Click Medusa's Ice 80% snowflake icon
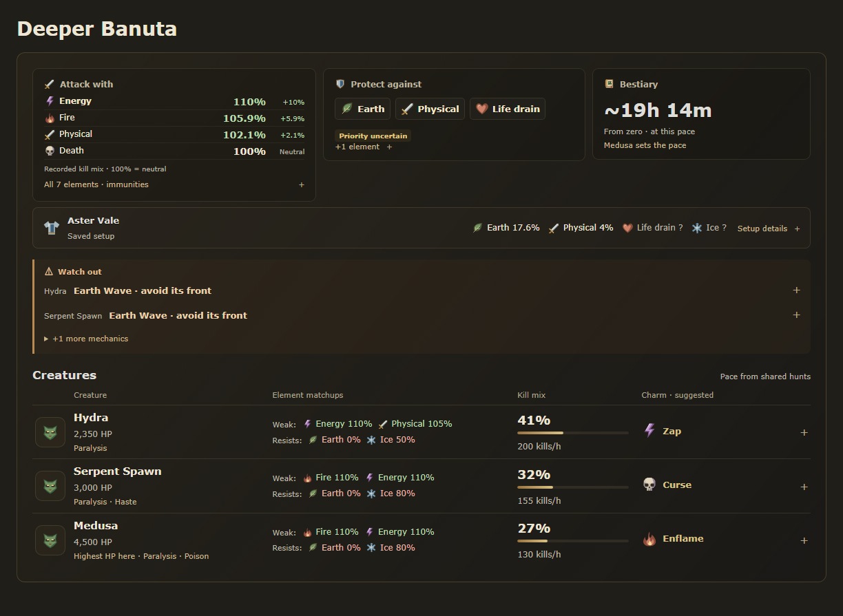Screen dimensions: 843x616 tap(371, 548)
